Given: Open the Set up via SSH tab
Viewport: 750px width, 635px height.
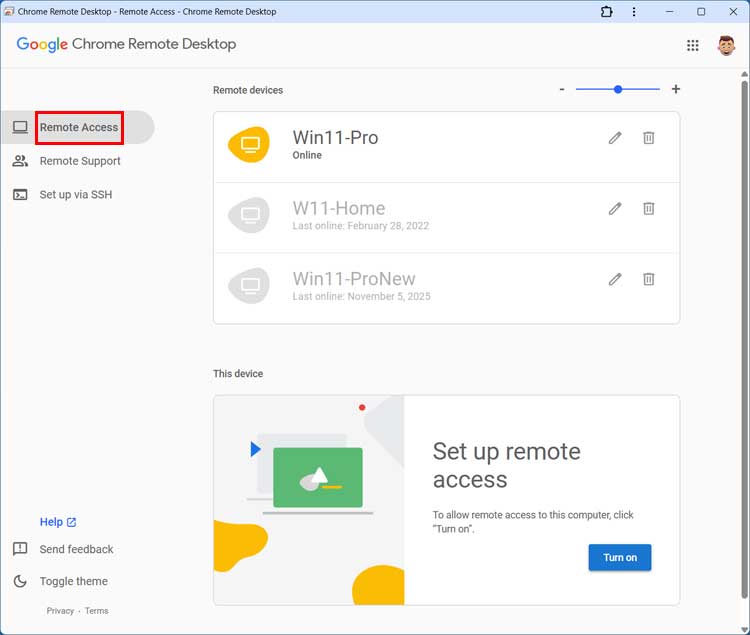Looking at the screenshot, I should coord(76,195).
